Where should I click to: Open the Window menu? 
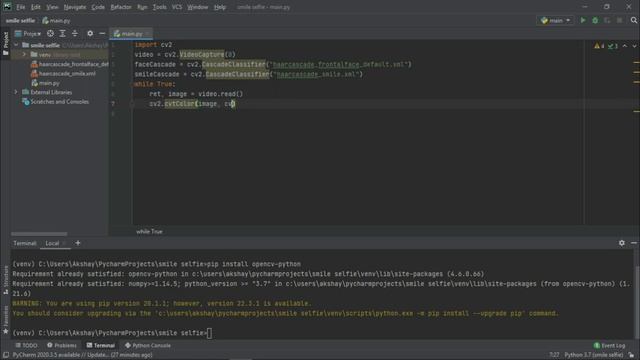click(198, 7)
